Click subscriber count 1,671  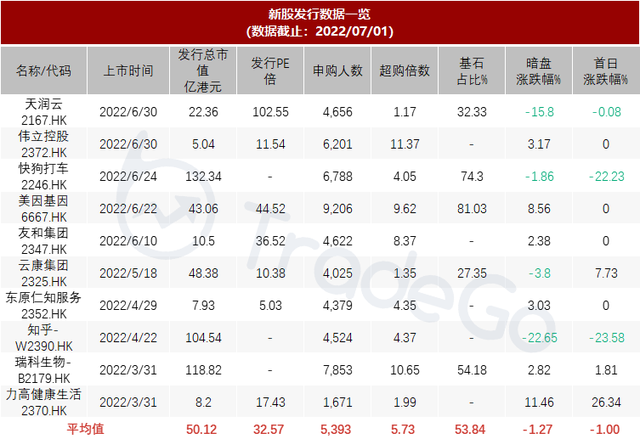point(338,402)
